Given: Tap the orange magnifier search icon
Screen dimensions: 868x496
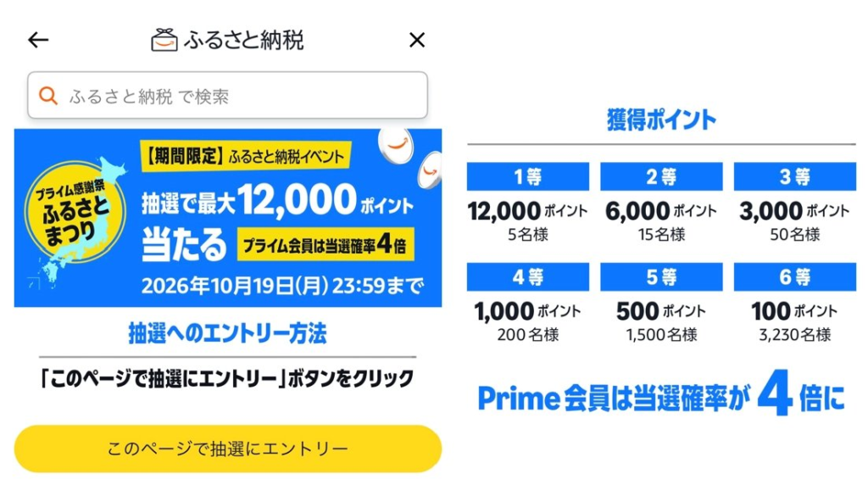Looking at the screenshot, I should coord(48,96).
